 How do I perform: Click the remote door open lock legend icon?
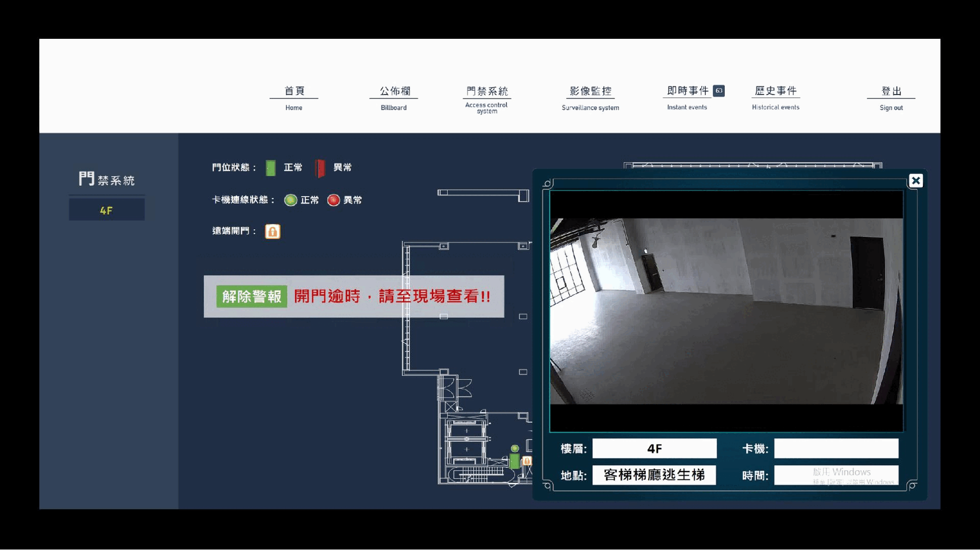273,231
